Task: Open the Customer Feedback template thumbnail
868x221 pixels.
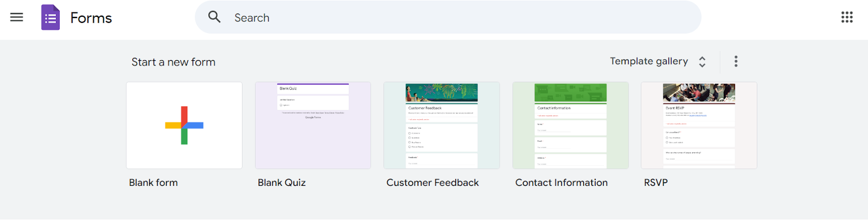Action: (442, 125)
